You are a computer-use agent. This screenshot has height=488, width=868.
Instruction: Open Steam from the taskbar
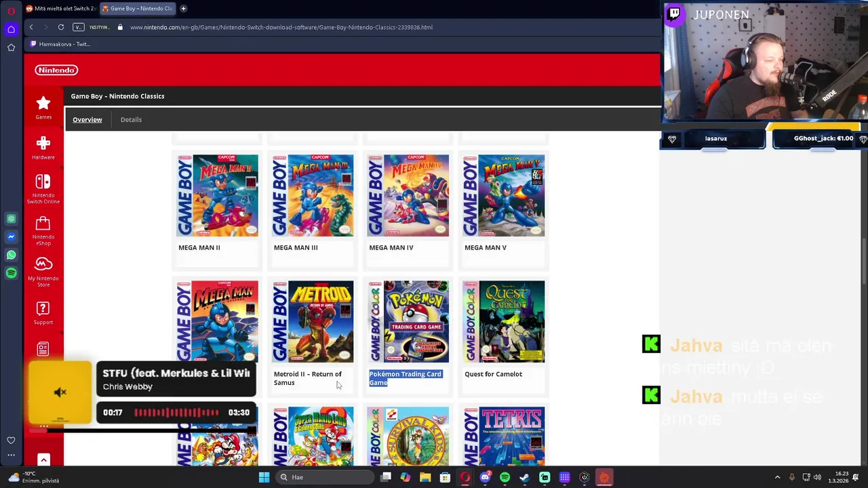[x=524, y=477]
